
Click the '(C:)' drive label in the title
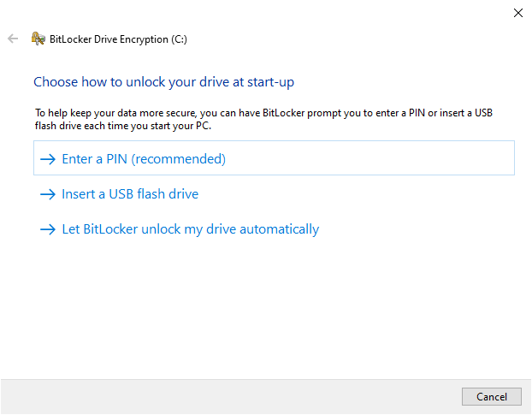pyautogui.click(x=178, y=39)
